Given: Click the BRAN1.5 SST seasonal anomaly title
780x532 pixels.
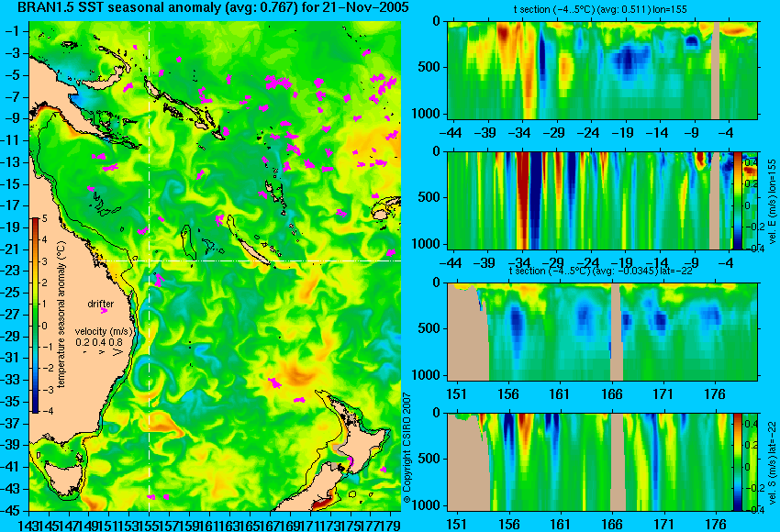Looking at the screenshot, I should pos(213,7).
